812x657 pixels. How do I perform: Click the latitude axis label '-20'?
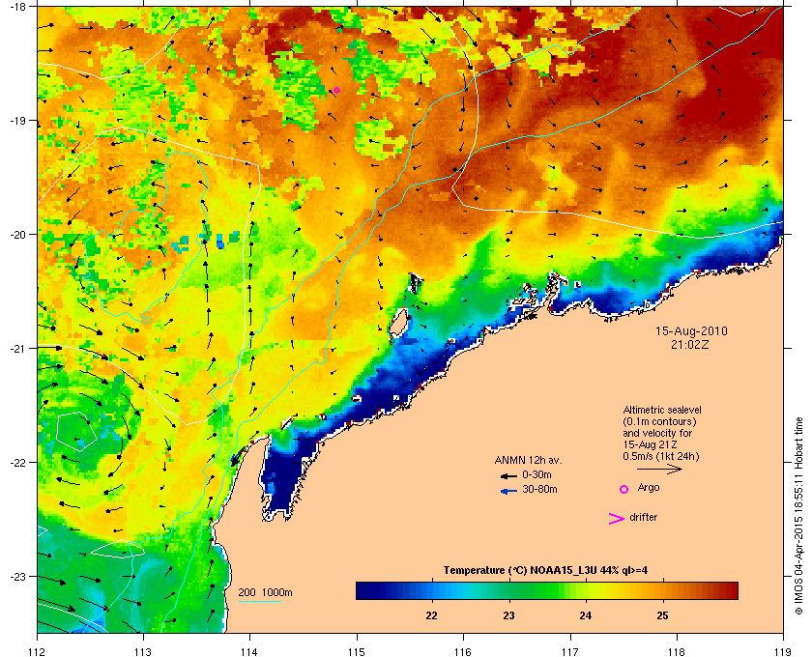point(18,235)
